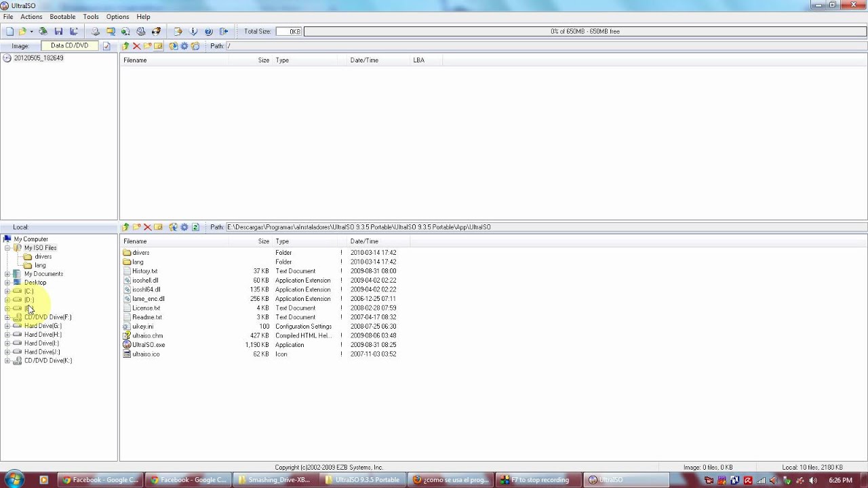868x488 pixels.
Task: Click the Save floppy disk icon
Action: click(58, 31)
